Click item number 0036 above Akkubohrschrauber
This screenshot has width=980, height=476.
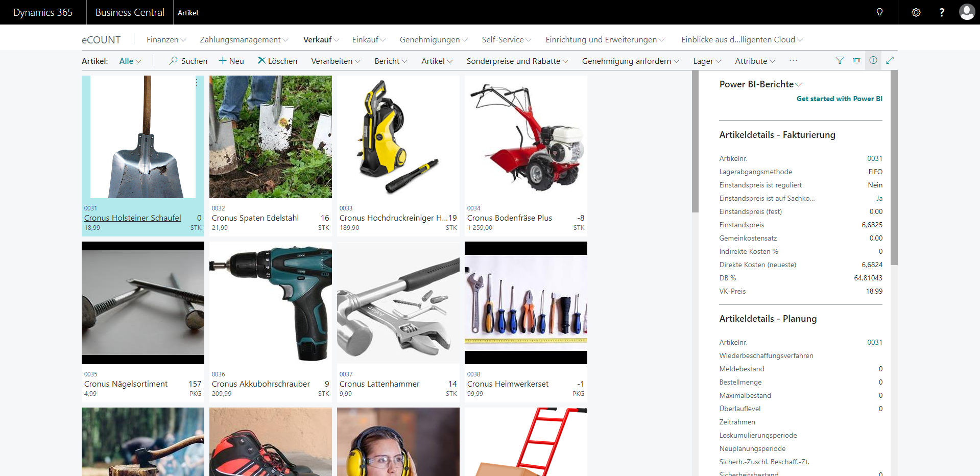[x=218, y=374]
